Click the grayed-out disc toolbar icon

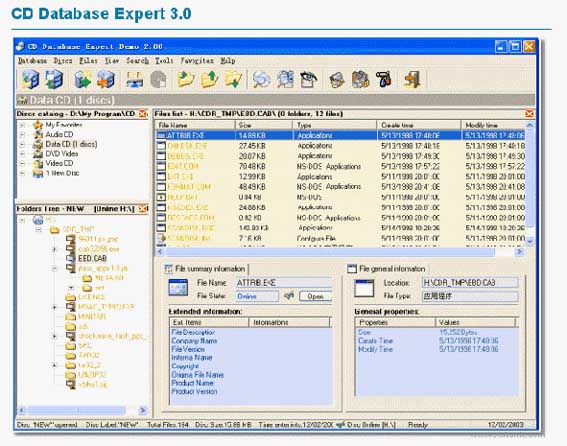pos(158,79)
